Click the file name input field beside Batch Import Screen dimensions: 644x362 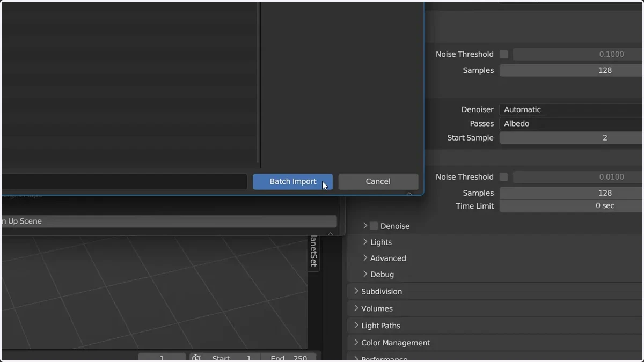tap(124, 181)
